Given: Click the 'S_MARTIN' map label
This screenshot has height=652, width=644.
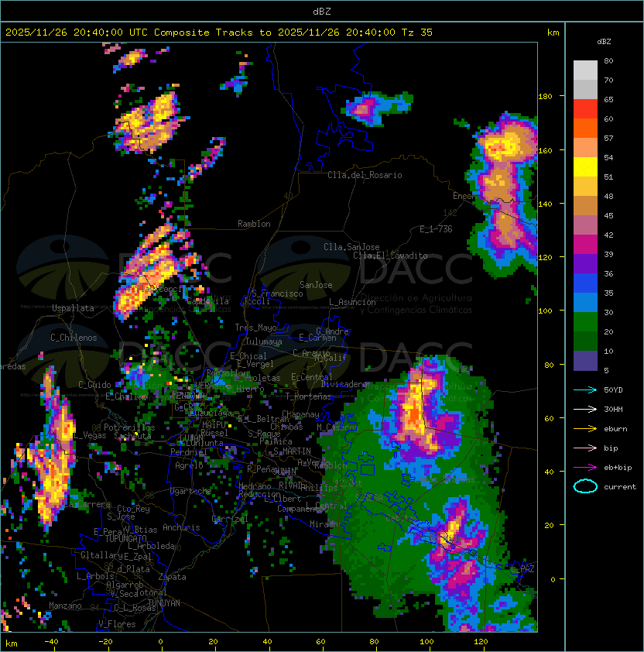Looking at the screenshot, I should coord(292,451).
